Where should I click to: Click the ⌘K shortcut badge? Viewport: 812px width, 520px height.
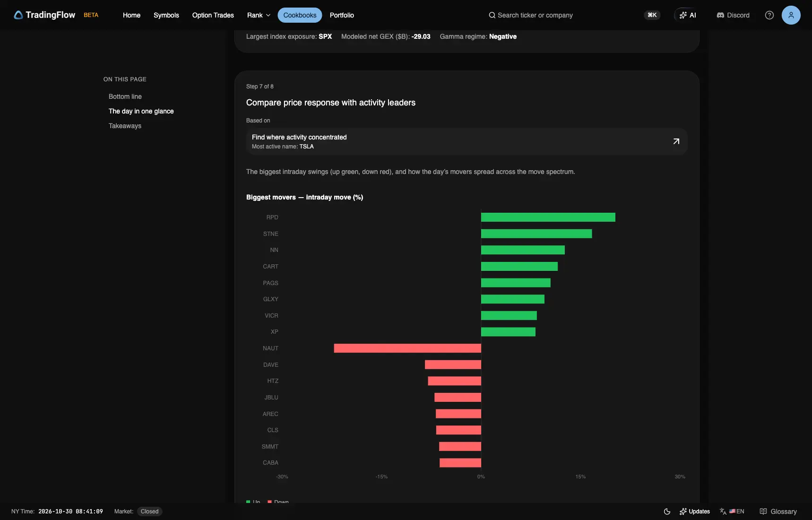tap(652, 15)
